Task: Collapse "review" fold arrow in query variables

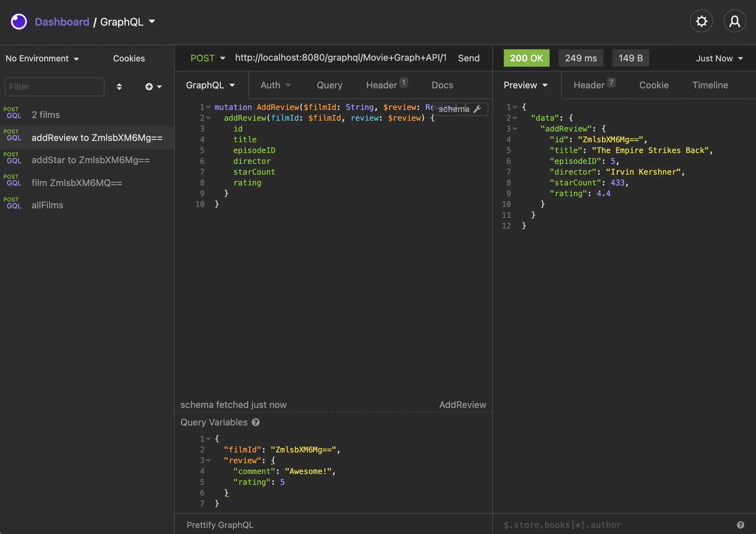Action: 208,461
